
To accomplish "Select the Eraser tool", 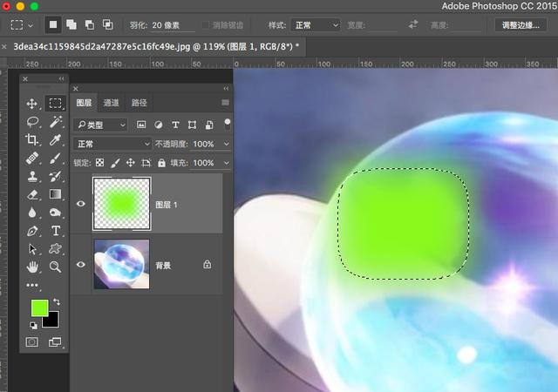I will 32,194.
